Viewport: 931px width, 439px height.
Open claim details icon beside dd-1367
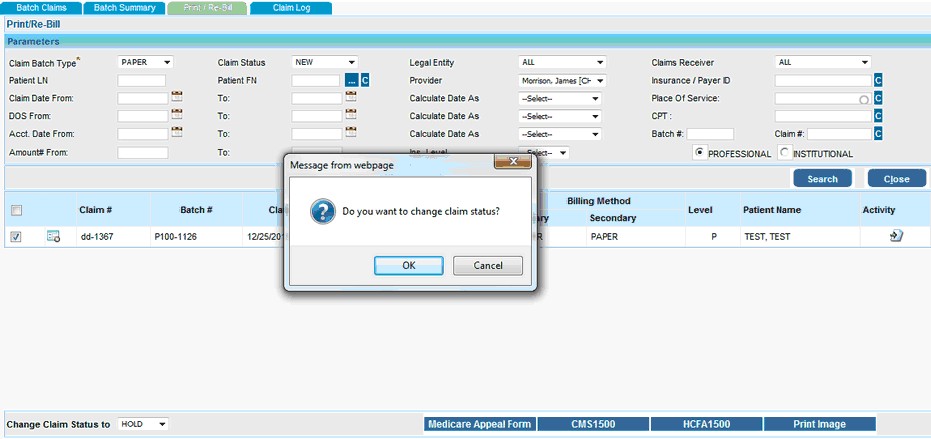coord(53,237)
